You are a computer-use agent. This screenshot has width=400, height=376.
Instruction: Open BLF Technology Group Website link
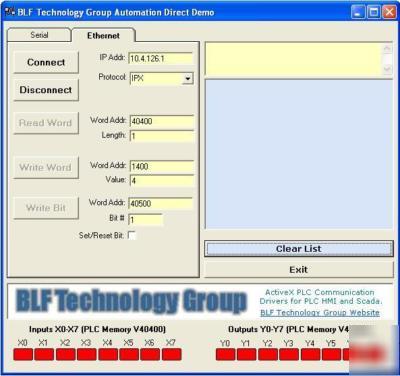320,313
